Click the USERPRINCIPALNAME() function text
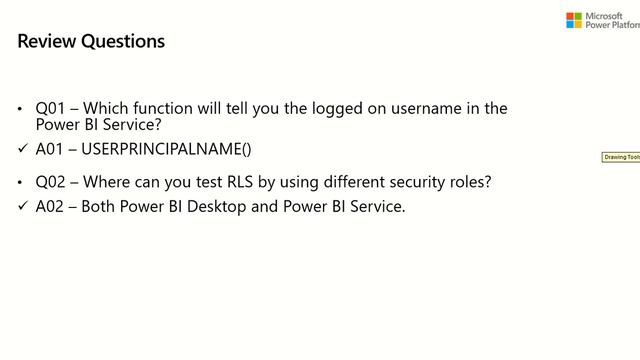This screenshot has width=640, height=360. pos(166,149)
